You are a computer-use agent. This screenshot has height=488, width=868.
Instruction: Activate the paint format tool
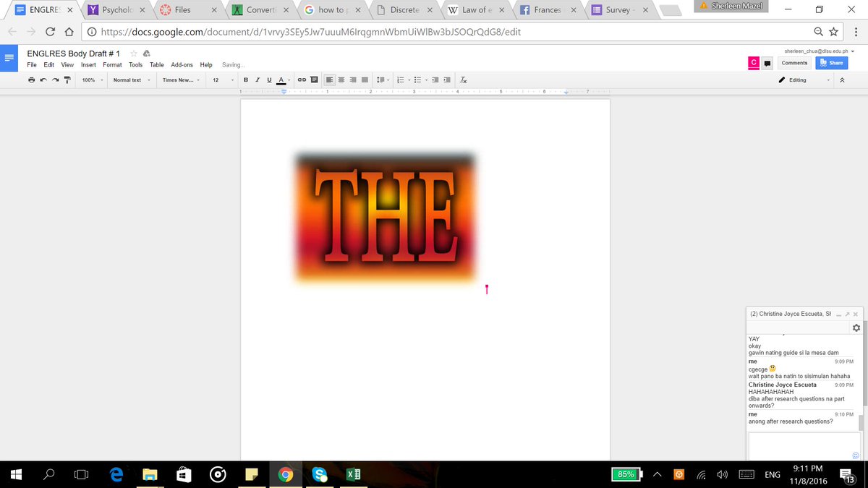coord(67,80)
